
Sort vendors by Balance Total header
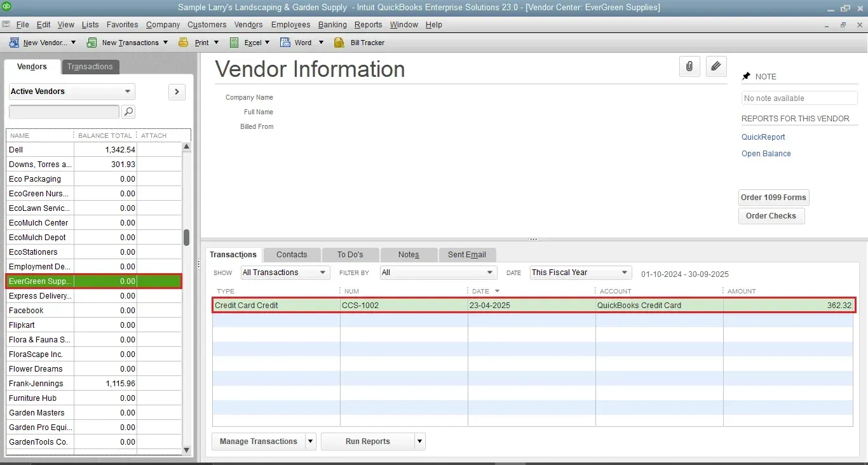coord(105,136)
